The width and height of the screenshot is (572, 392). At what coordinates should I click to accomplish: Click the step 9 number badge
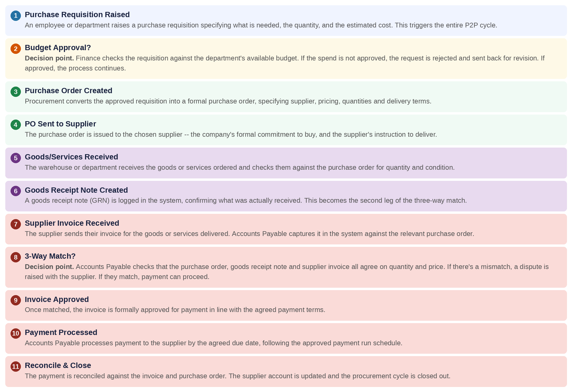click(16, 300)
